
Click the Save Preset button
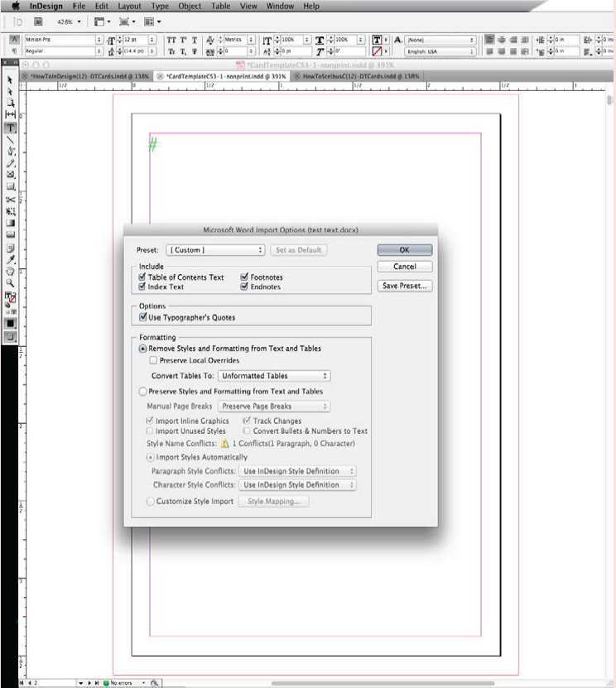click(x=404, y=286)
